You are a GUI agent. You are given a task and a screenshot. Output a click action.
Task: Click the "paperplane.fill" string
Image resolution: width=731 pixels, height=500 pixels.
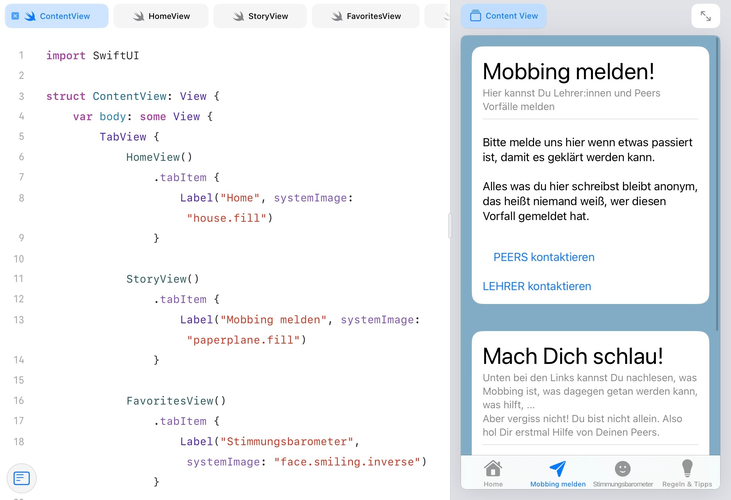point(243,340)
